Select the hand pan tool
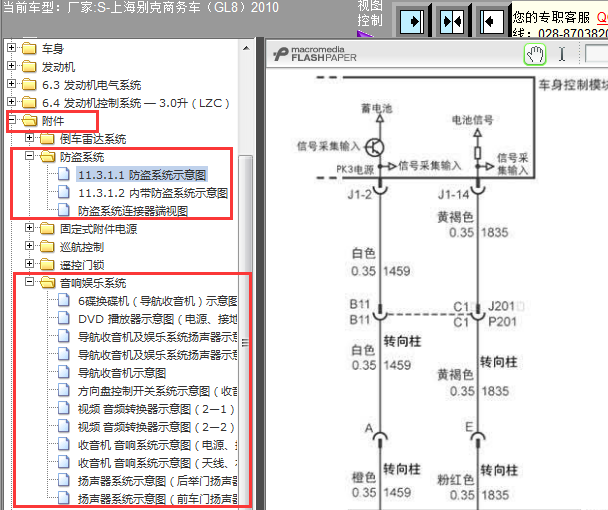This screenshot has height=510, width=608. (535, 54)
